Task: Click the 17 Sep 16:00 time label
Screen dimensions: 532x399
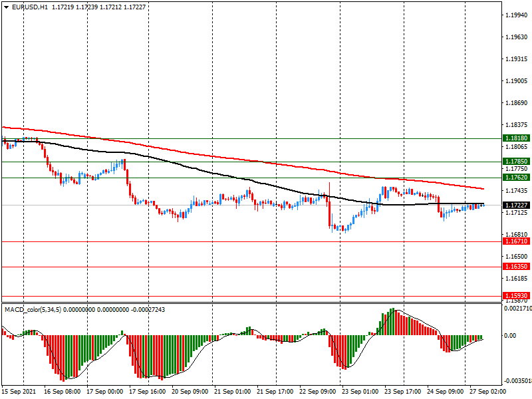Action: 147,392
